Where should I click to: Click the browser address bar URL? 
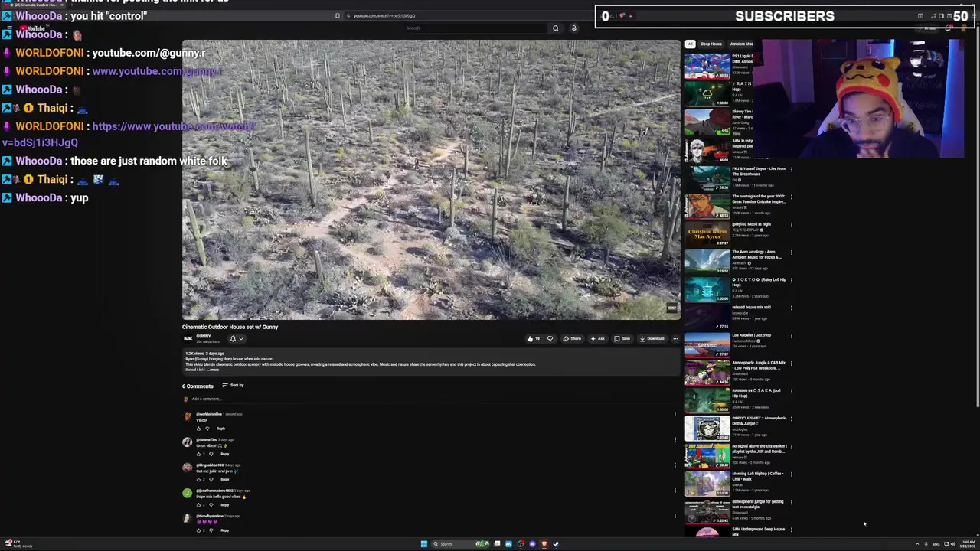[384, 15]
